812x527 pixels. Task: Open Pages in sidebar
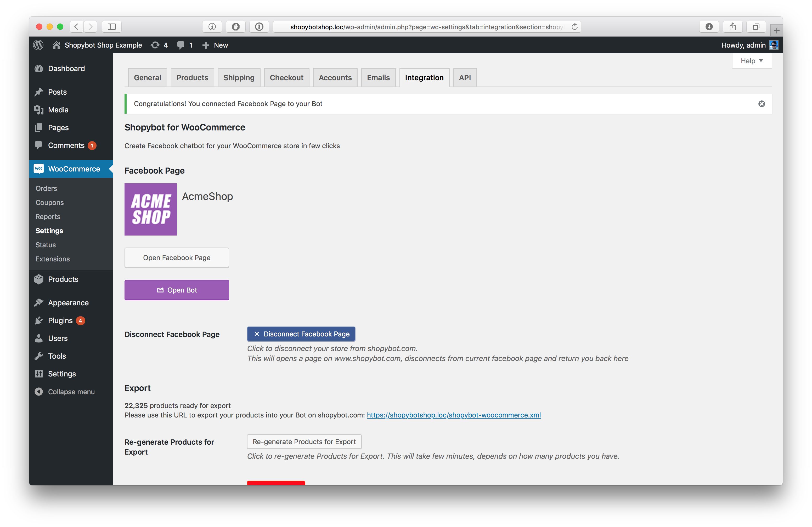tap(71, 128)
